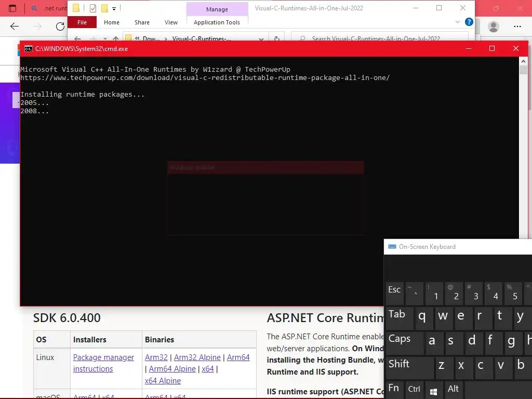Expand the File Explorer ribbon chevron
This screenshot has height=399, width=532.
[457, 22]
